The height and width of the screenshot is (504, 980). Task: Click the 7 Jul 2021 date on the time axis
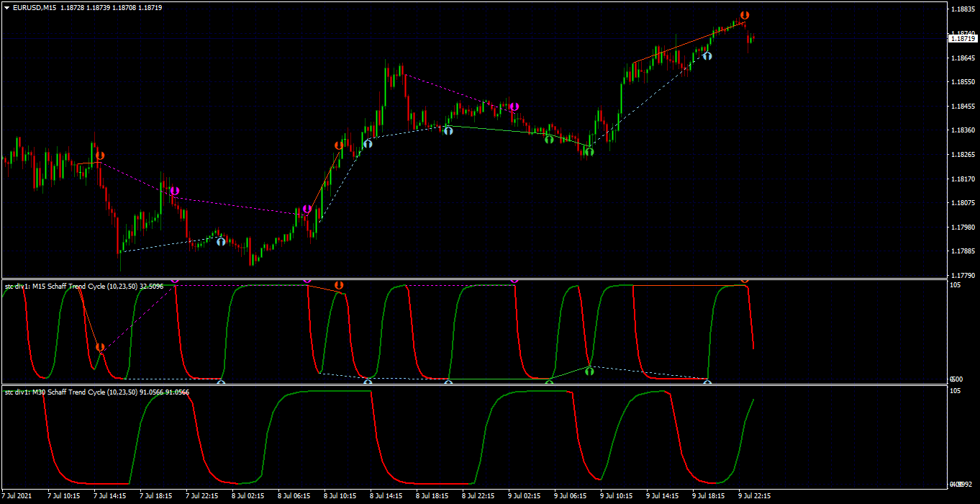pyautogui.click(x=18, y=496)
